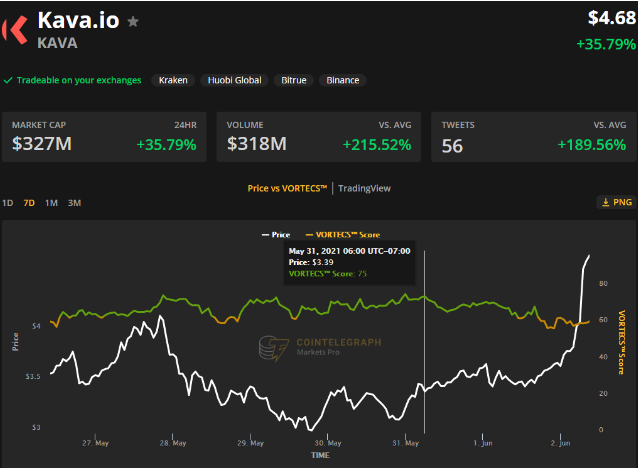Click the Kava.io red logo icon
Image resolution: width=638 pixels, height=468 pixels.
tap(15, 29)
